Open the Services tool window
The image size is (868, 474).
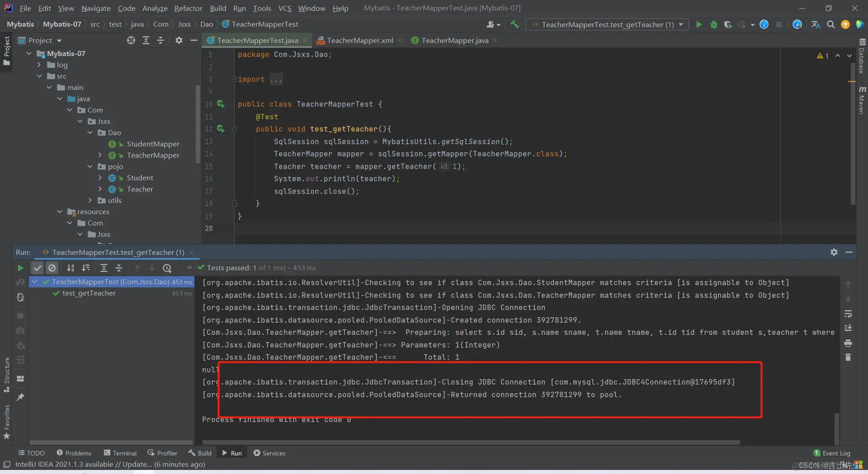[269, 453]
